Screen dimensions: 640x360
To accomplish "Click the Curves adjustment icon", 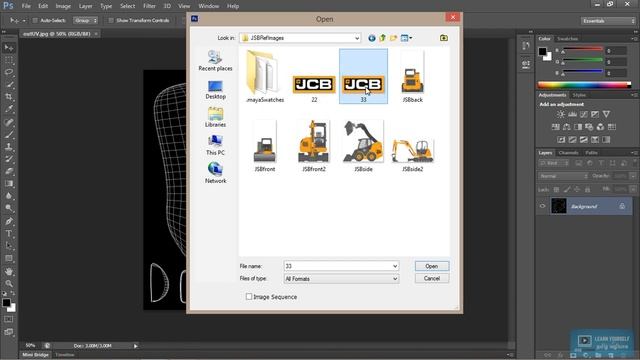I will [584, 114].
